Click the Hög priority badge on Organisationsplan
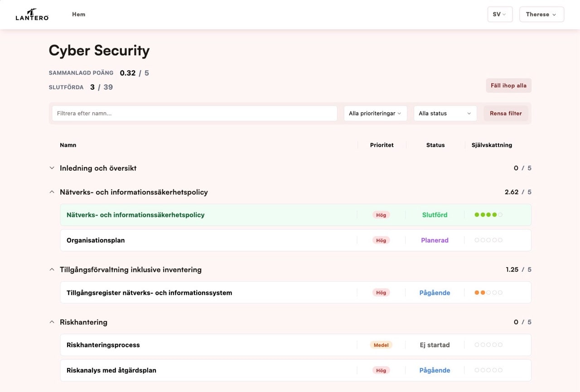This screenshot has width=580, height=392. (x=381, y=240)
